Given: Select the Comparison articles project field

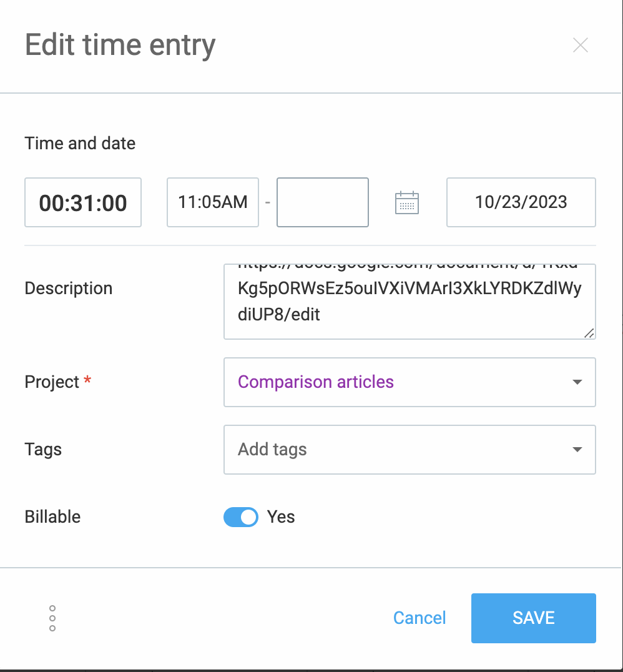Looking at the screenshot, I should [x=410, y=382].
